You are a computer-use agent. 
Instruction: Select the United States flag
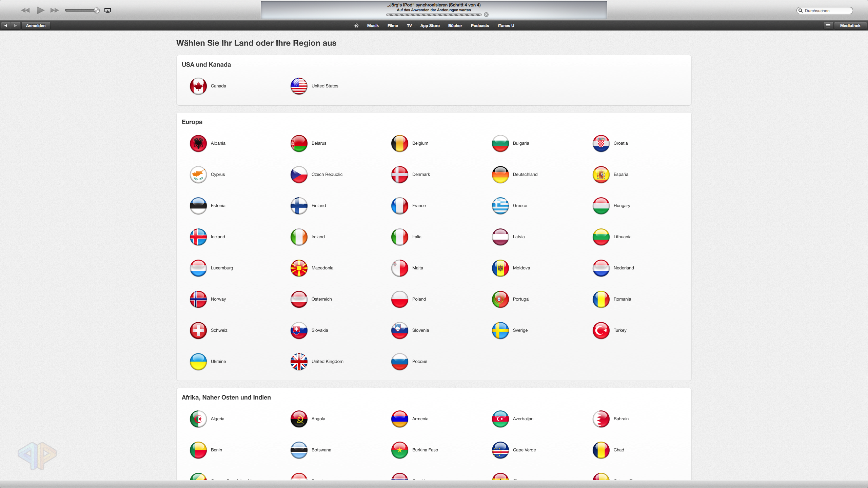(299, 86)
